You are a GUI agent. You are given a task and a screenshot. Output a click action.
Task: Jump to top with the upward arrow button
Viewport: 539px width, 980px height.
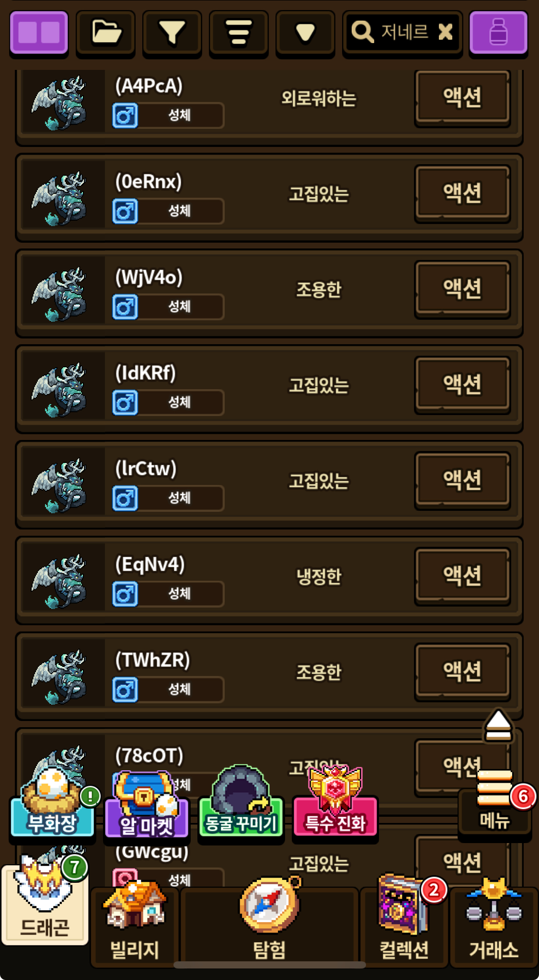click(498, 726)
